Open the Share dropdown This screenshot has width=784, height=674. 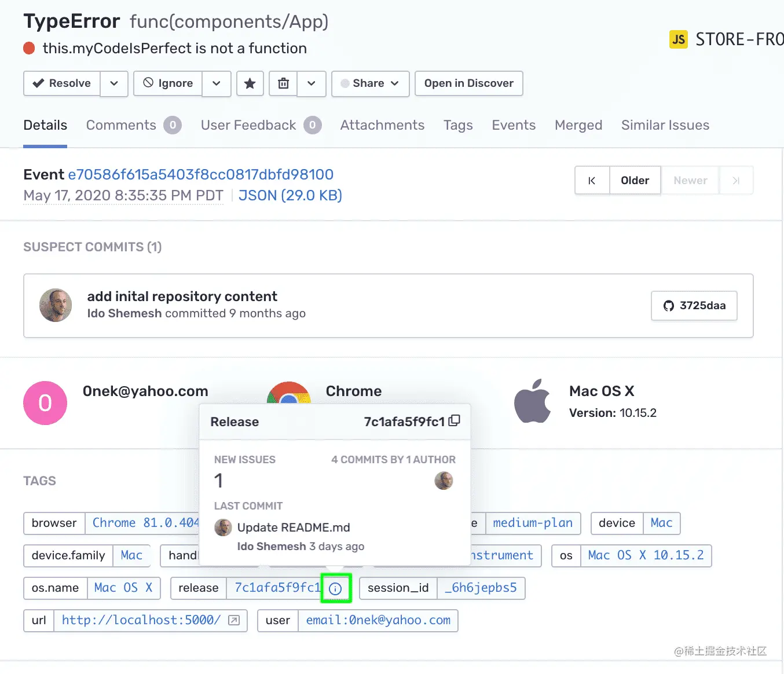[371, 83]
